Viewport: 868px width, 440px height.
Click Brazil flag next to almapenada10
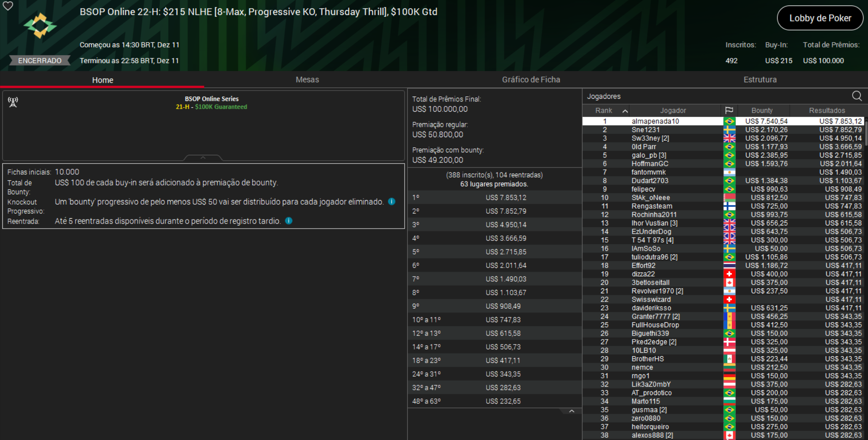[730, 121]
